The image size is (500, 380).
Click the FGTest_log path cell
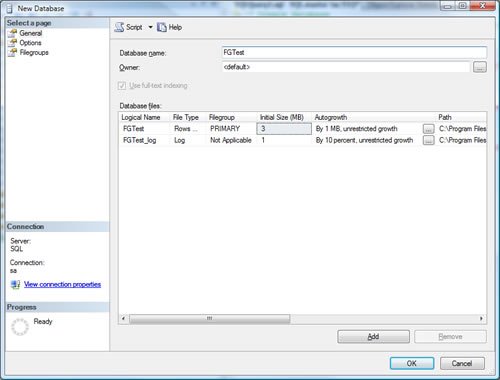click(462, 140)
